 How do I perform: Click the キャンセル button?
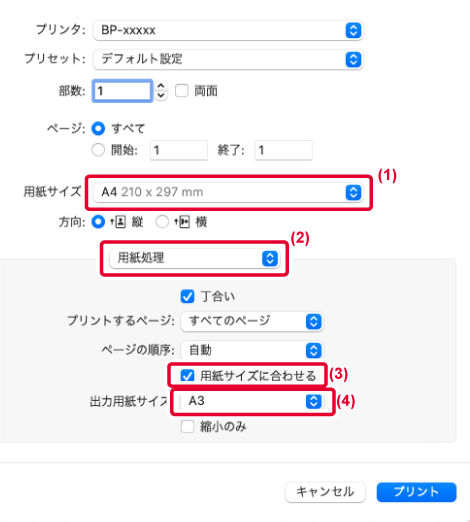[x=325, y=492]
